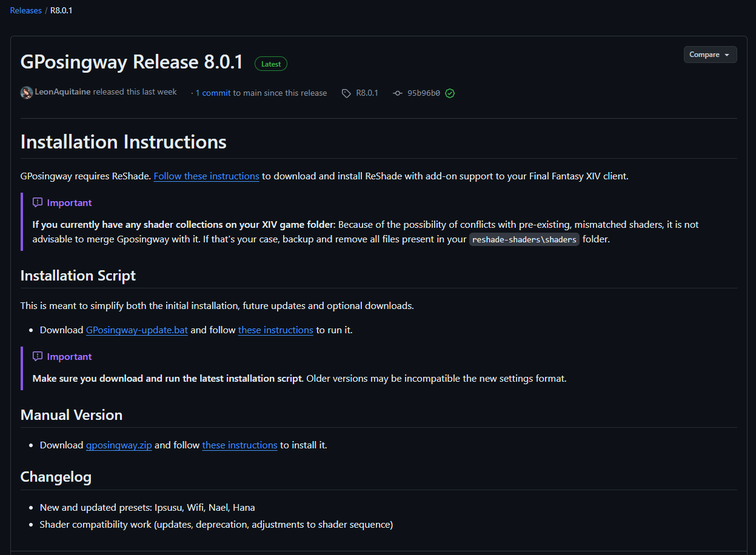Click the first Important alert icon
Image resolution: width=756 pixels, height=555 pixels.
coord(38,202)
